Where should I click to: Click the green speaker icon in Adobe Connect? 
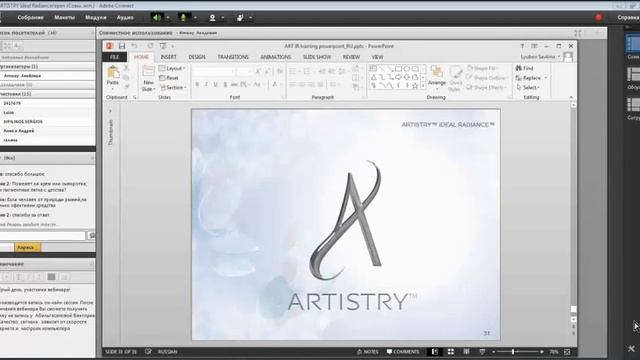pyautogui.click(x=157, y=18)
